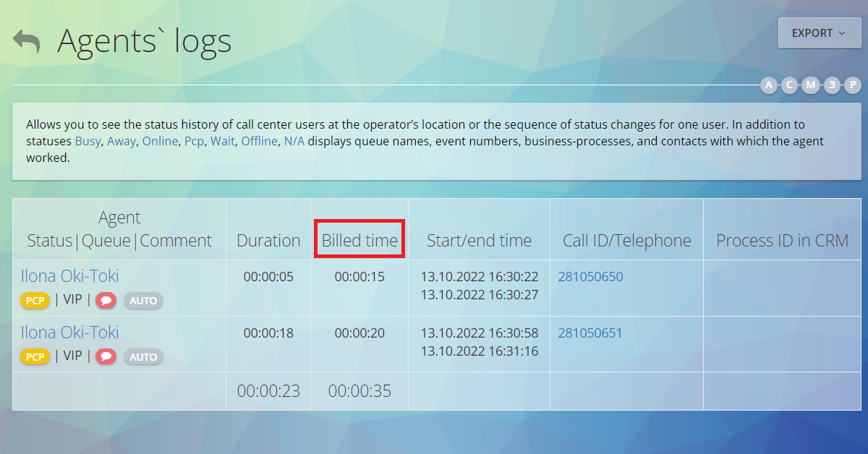
Task: Click the red comment bubble in second row
Action: (106, 356)
